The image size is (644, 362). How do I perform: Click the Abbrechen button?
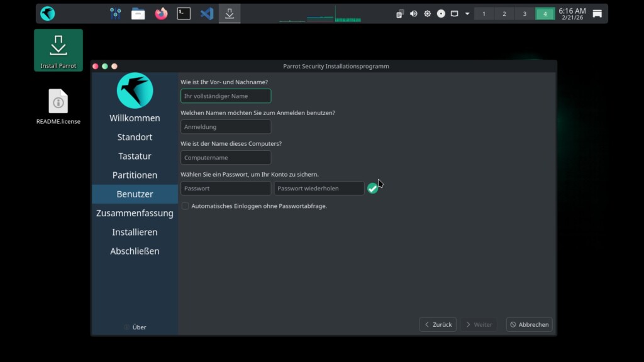529,324
